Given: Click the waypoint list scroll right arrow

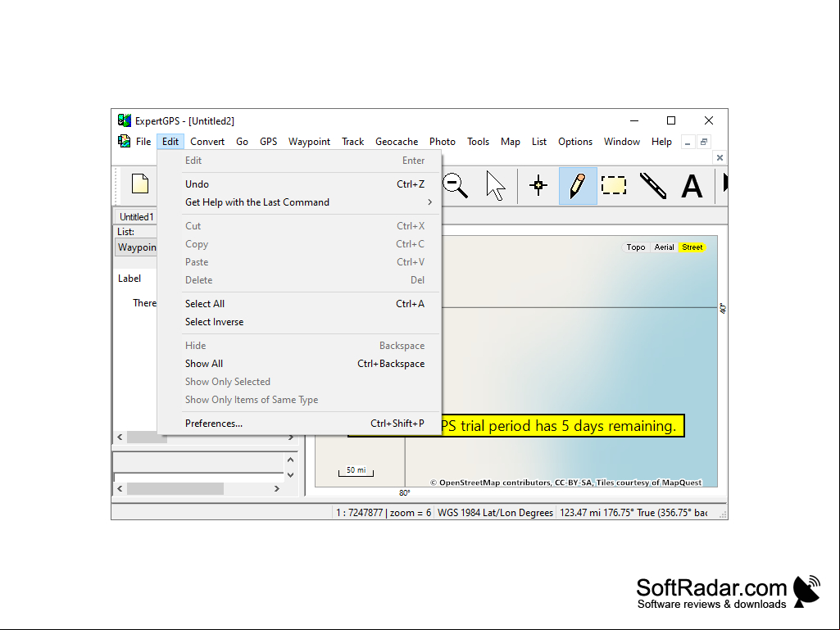Looking at the screenshot, I should [x=290, y=437].
